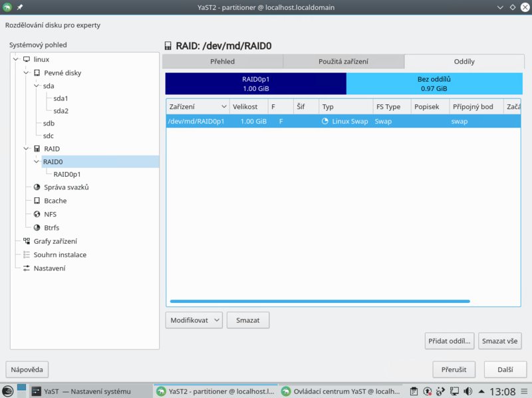532x398 pixels.
Task: Click the Smazat button
Action: [248, 320]
